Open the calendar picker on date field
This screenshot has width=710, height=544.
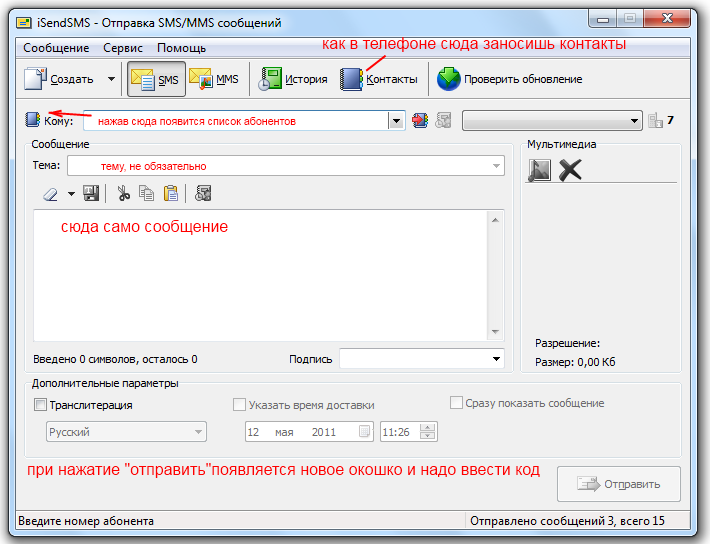point(365,431)
